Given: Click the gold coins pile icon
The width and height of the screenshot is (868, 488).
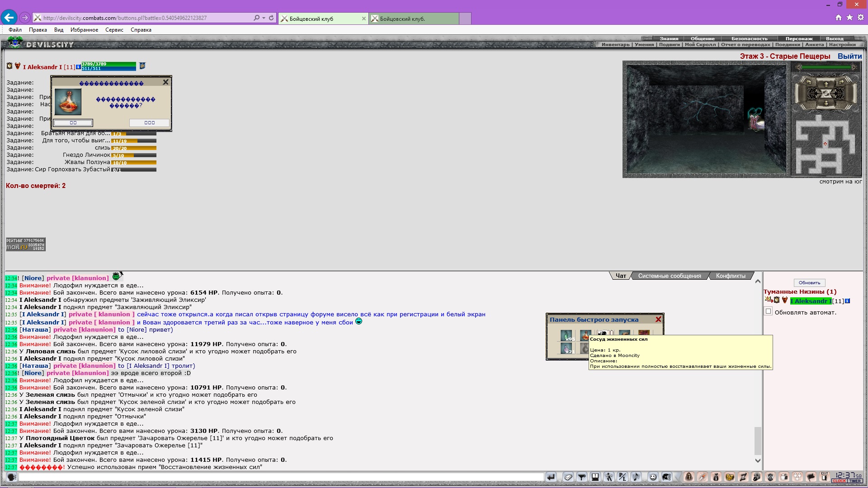Looking at the screenshot, I should click(x=730, y=477).
